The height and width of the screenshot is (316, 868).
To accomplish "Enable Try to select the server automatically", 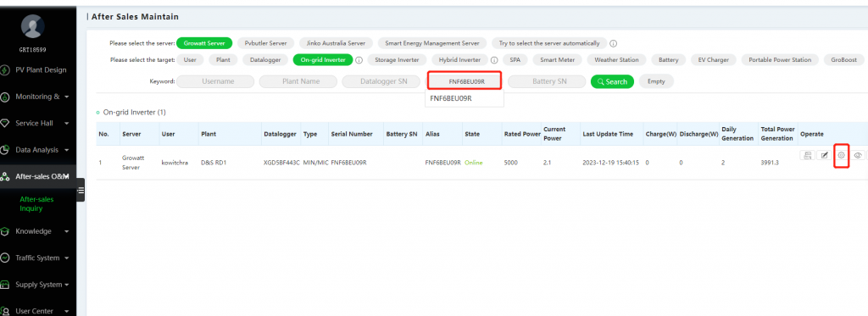I will 549,43.
